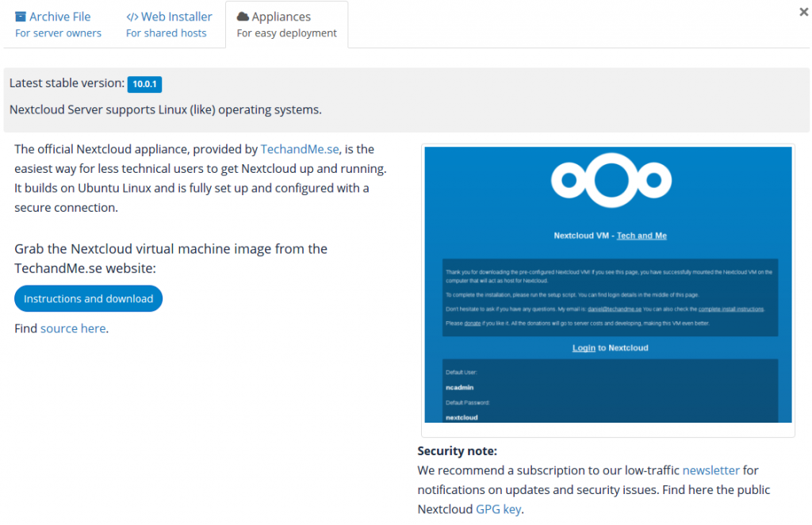Click 'For server owners' subtitle

58,33
